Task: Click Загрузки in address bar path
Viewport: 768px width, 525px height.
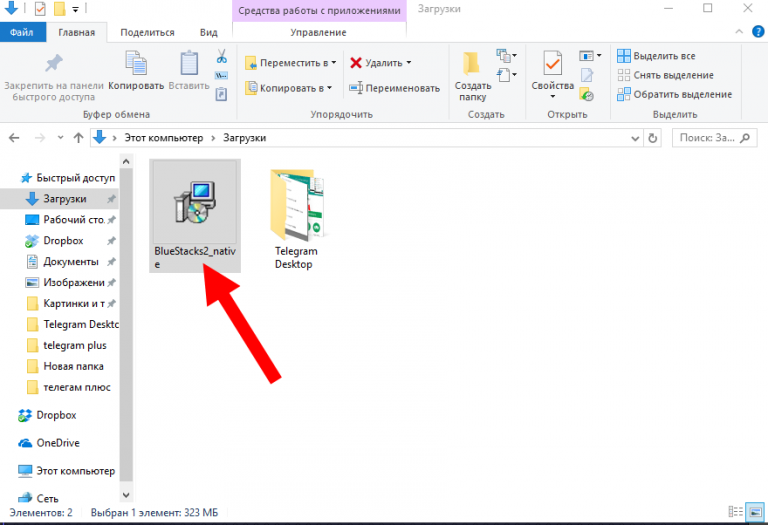Action: point(244,138)
